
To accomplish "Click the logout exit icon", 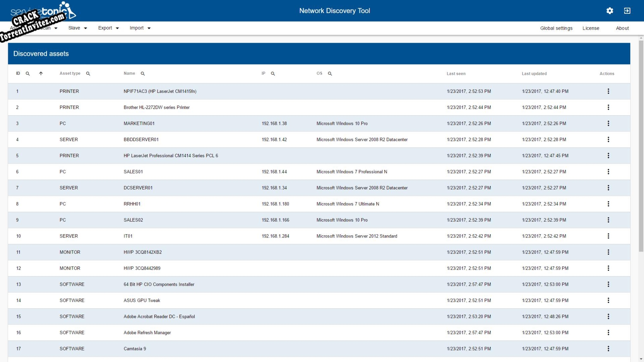I will (628, 11).
